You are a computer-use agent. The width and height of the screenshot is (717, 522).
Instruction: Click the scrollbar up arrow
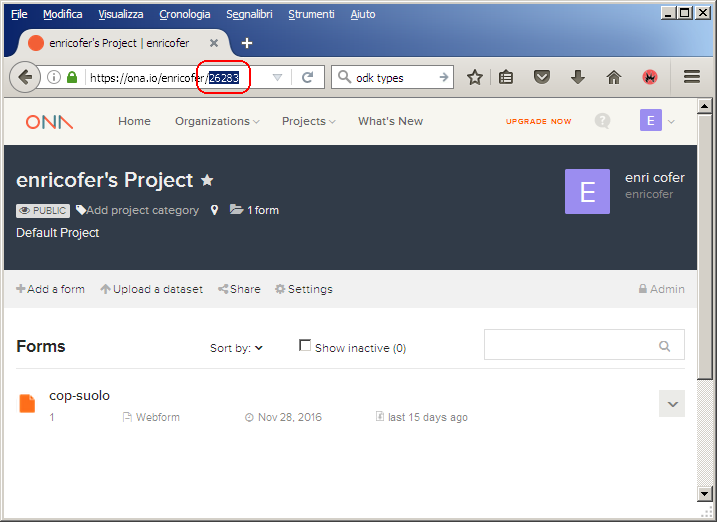[705, 106]
